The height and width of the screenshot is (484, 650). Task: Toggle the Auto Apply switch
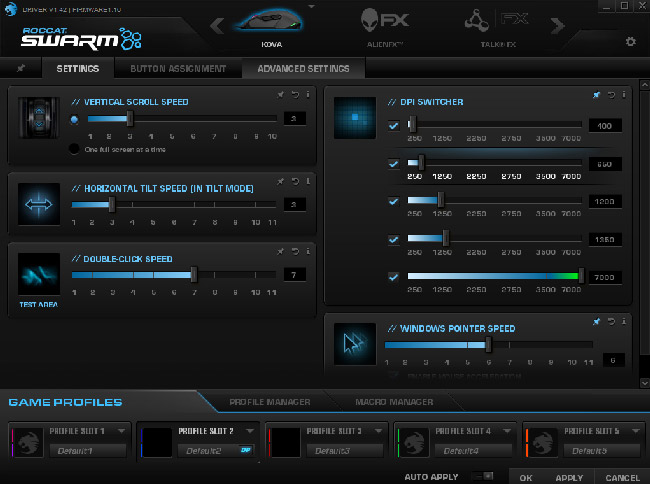click(x=483, y=477)
